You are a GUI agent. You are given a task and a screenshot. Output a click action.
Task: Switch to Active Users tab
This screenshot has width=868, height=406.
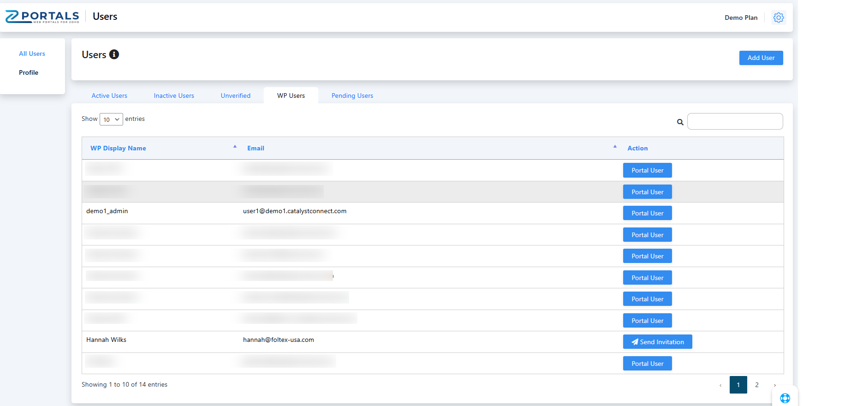click(x=109, y=96)
